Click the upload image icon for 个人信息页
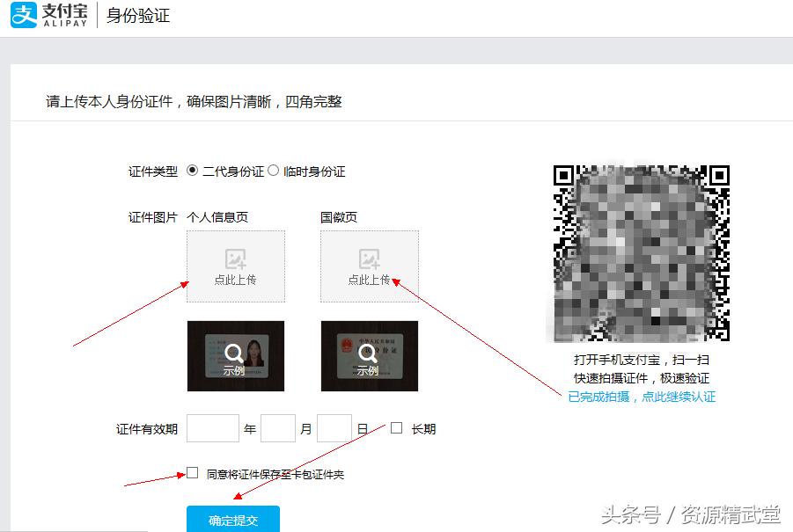The height and width of the screenshot is (532, 793). pyautogui.click(x=235, y=258)
